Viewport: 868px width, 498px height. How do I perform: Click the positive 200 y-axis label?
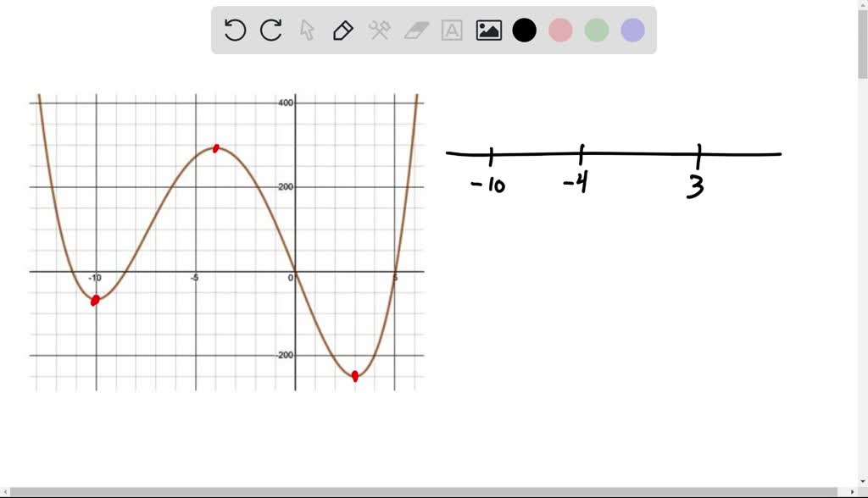tap(286, 187)
